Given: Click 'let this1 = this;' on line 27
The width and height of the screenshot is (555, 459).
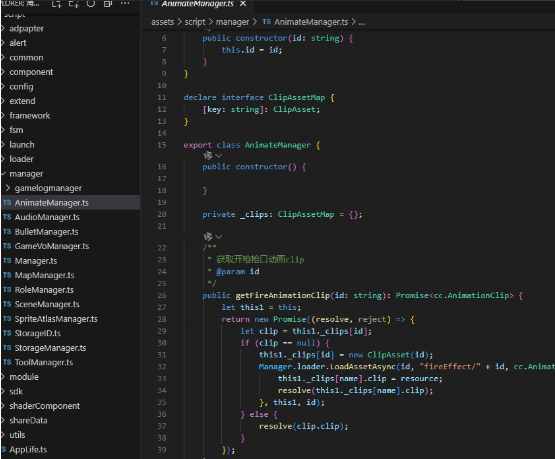Looking at the screenshot, I should (261, 307).
